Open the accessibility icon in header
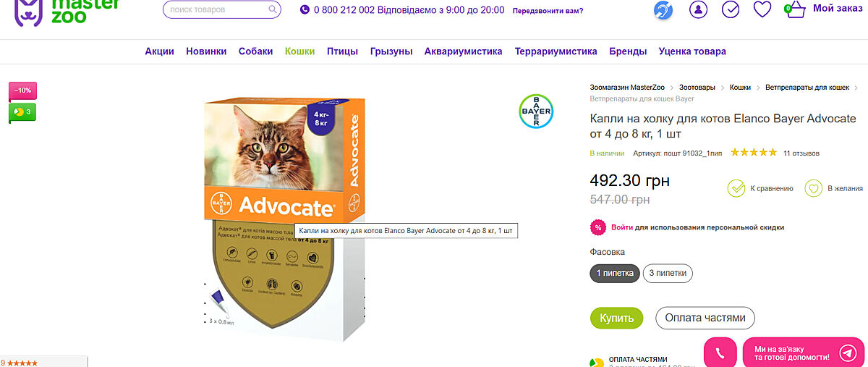The image size is (868, 367). point(663,10)
